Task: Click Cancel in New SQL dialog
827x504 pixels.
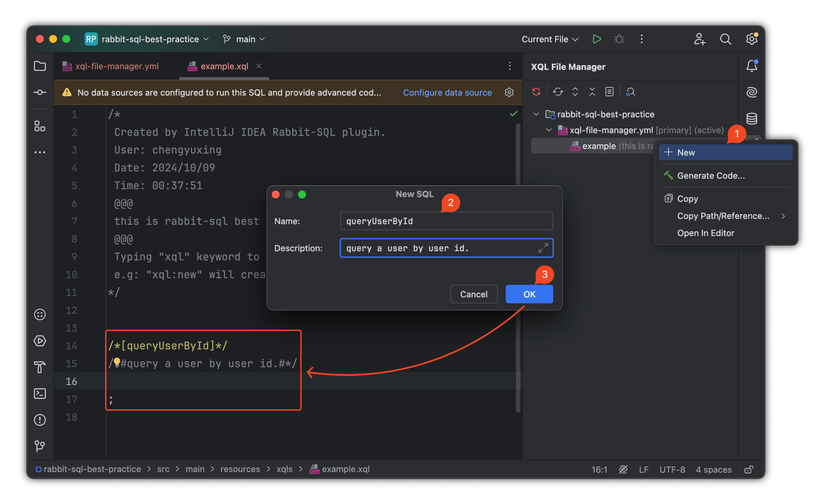Action: tap(474, 294)
